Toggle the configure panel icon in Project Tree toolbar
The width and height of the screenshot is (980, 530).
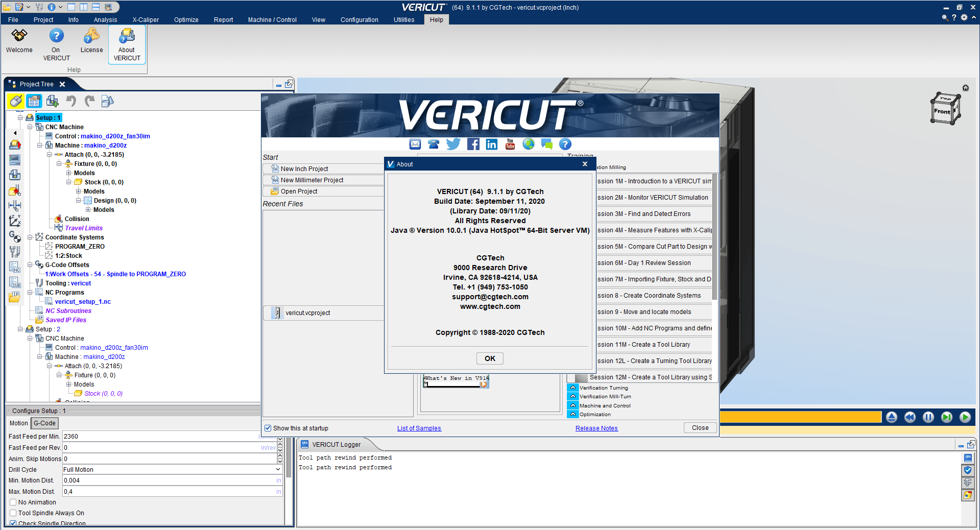click(x=34, y=101)
